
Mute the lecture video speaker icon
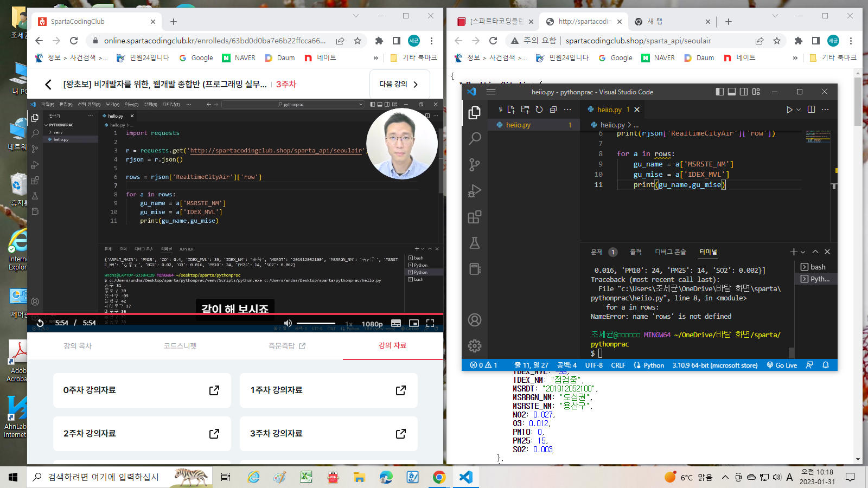[x=288, y=323]
